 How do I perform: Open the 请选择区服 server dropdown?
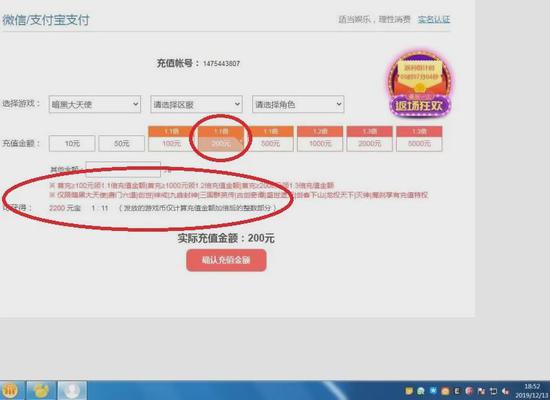point(196,104)
